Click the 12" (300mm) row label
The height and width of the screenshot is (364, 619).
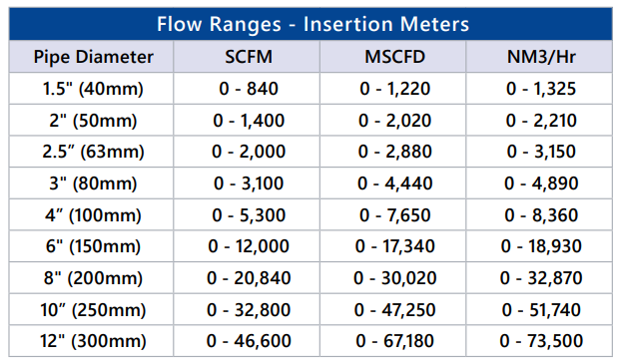click(x=93, y=341)
